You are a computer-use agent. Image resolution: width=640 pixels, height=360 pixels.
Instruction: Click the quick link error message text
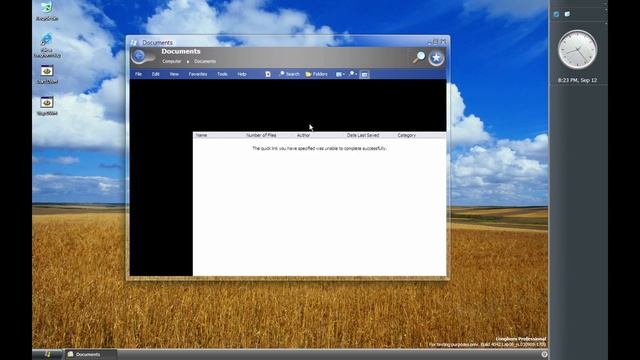(319, 149)
